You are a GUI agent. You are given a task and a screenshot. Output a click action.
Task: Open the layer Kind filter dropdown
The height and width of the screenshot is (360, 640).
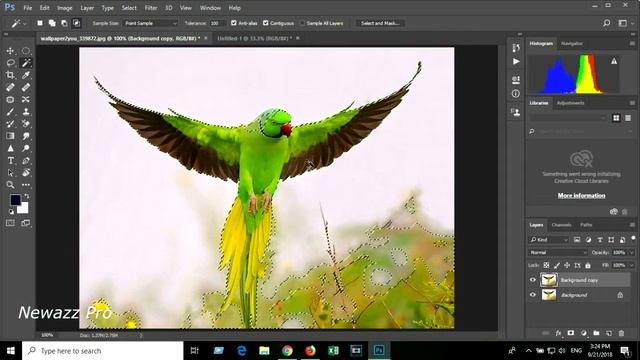tap(549, 240)
